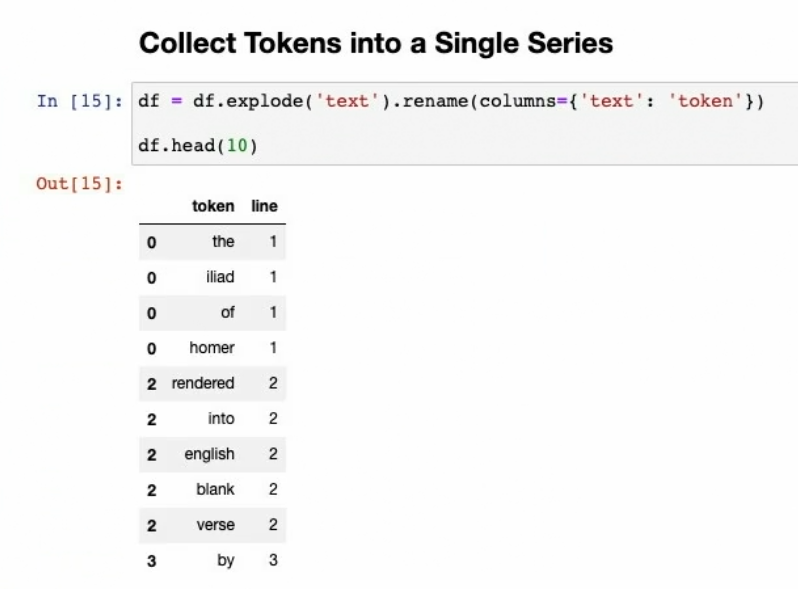Click the 'of' token cell
The image size is (798, 589).
[x=227, y=312]
